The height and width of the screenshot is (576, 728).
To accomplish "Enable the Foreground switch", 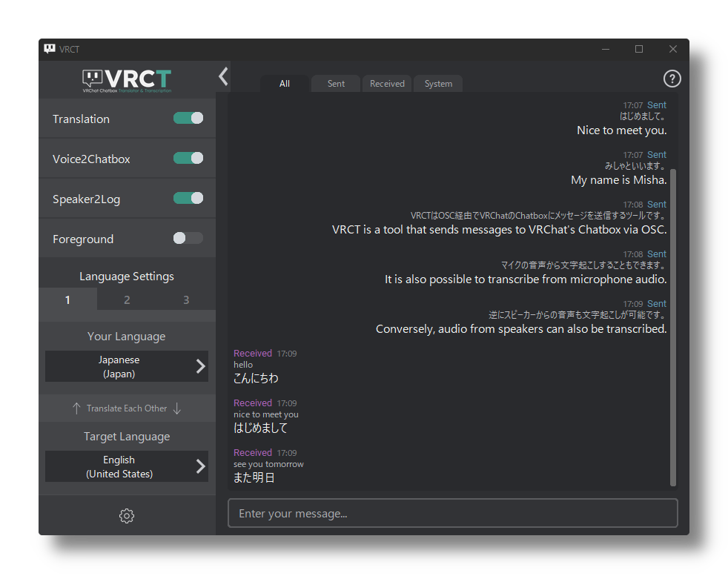I will click(x=188, y=238).
